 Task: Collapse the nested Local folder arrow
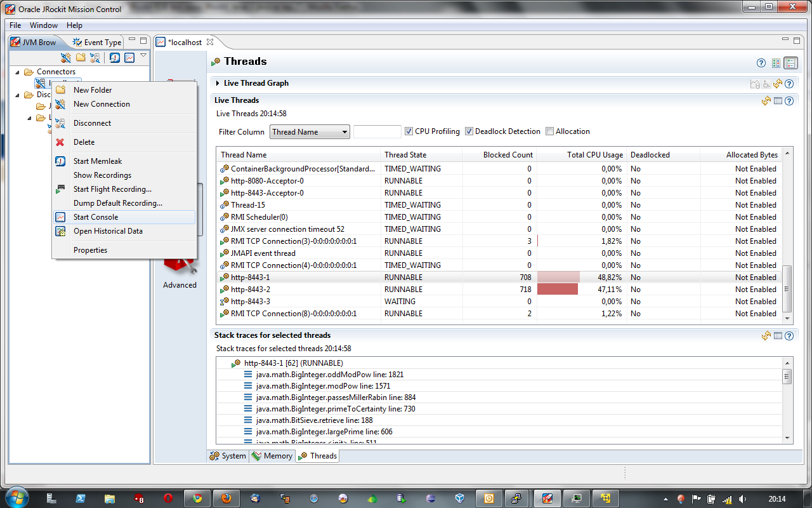click(x=29, y=117)
